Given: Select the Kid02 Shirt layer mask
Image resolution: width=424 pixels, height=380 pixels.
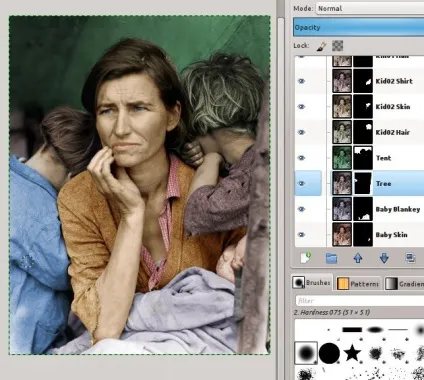Looking at the screenshot, I should [363, 81].
